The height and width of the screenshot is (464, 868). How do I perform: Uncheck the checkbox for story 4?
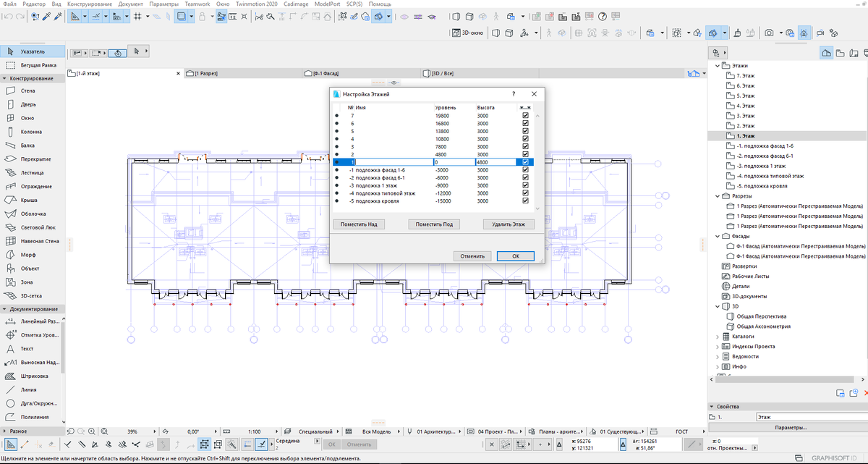[x=525, y=138]
